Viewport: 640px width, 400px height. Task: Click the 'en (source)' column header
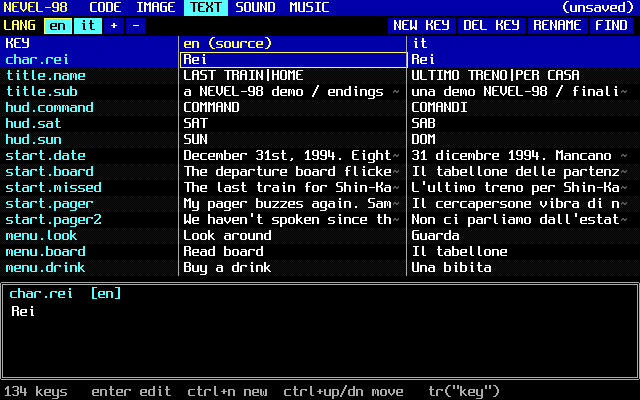(x=293, y=44)
